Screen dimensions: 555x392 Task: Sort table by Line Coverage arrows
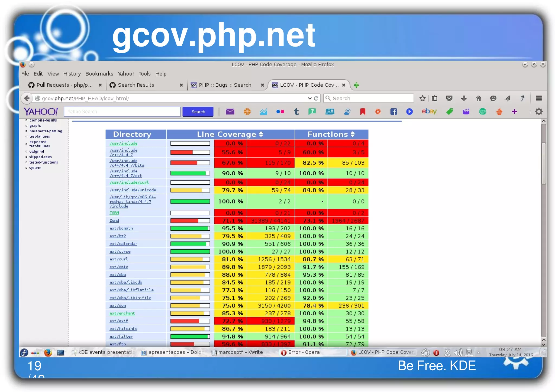point(261,134)
